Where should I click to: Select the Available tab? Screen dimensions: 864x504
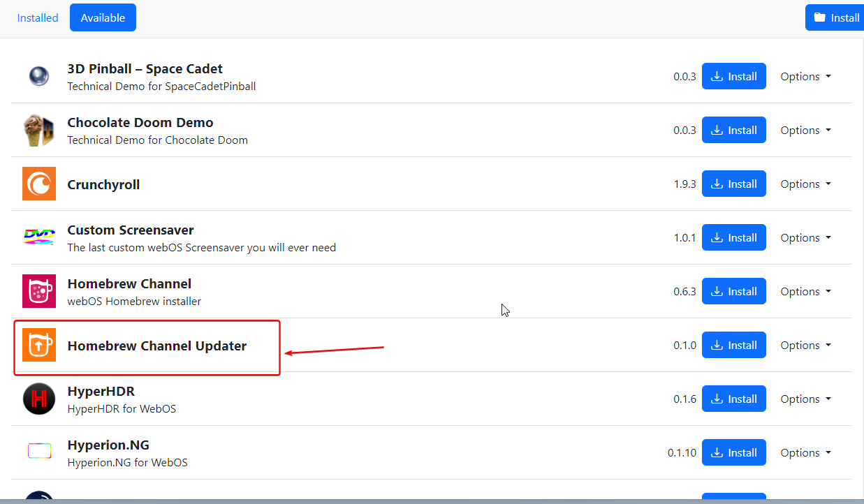[x=103, y=18]
